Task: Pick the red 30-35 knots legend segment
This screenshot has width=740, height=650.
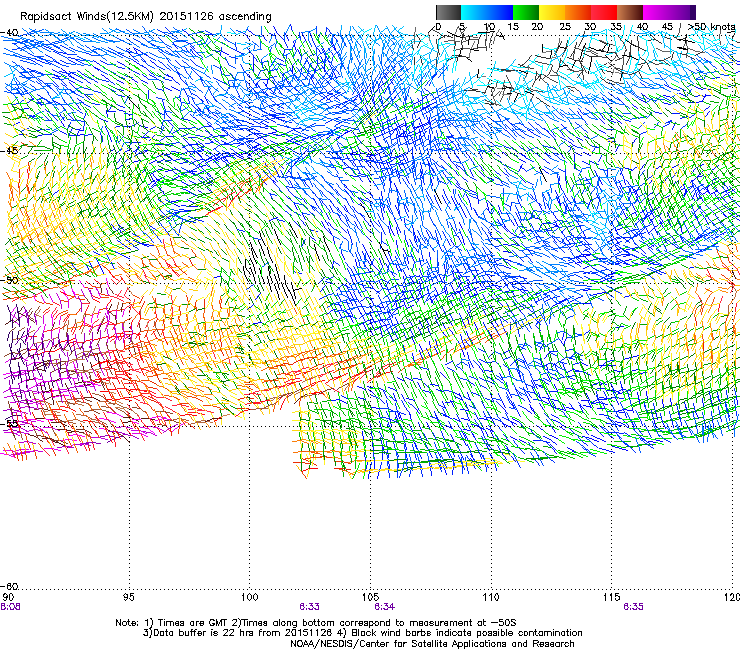Action: click(x=604, y=12)
